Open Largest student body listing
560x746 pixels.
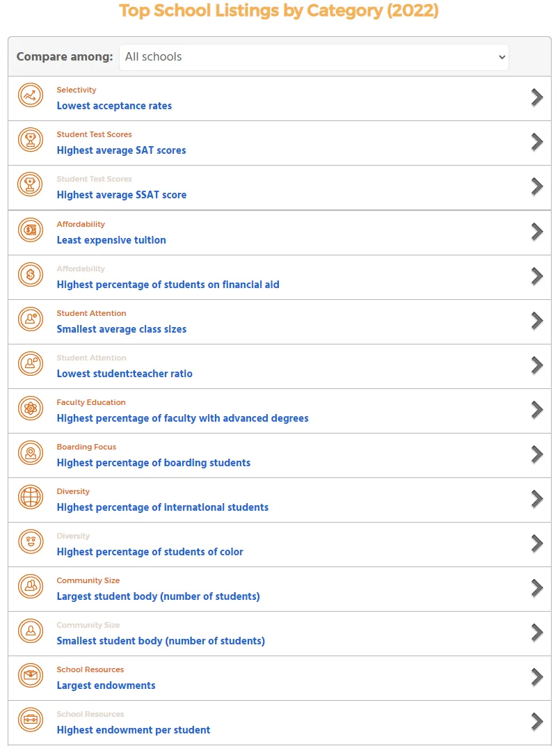[158, 596]
